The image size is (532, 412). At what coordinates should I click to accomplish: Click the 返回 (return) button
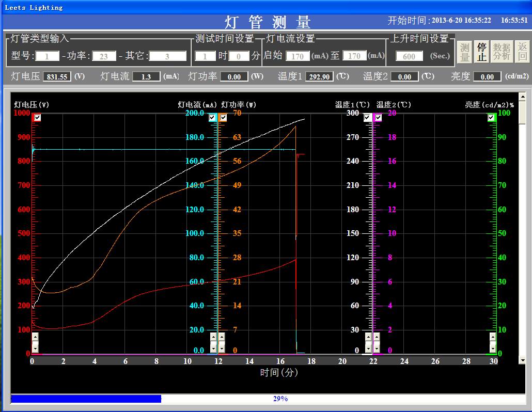pyautogui.click(x=523, y=52)
